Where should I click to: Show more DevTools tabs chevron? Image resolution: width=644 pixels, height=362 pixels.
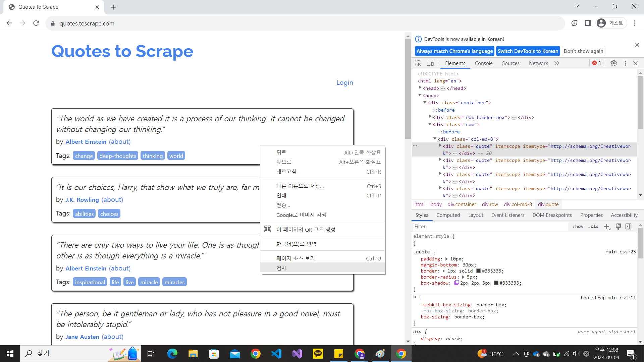557,63
